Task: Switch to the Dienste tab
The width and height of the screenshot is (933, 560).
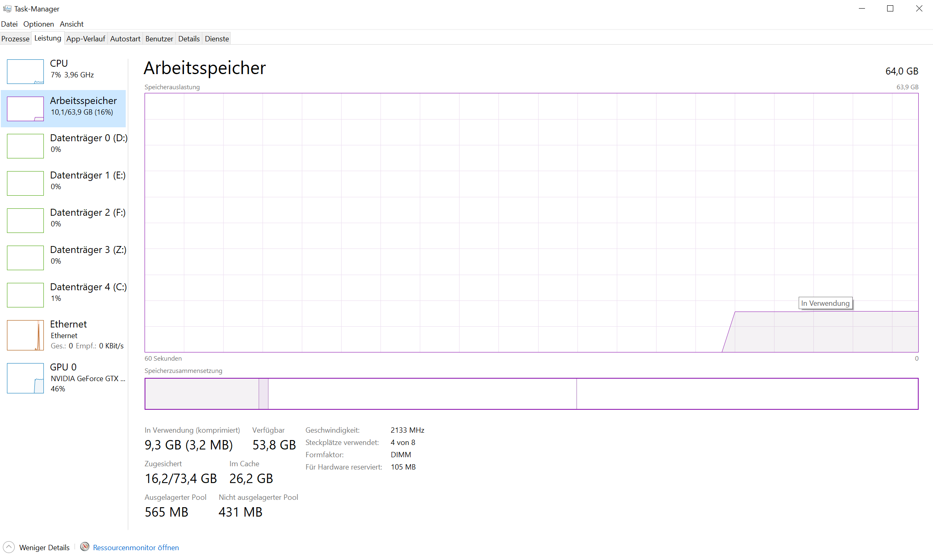Action: pyautogui.click(x=217, y=39)
